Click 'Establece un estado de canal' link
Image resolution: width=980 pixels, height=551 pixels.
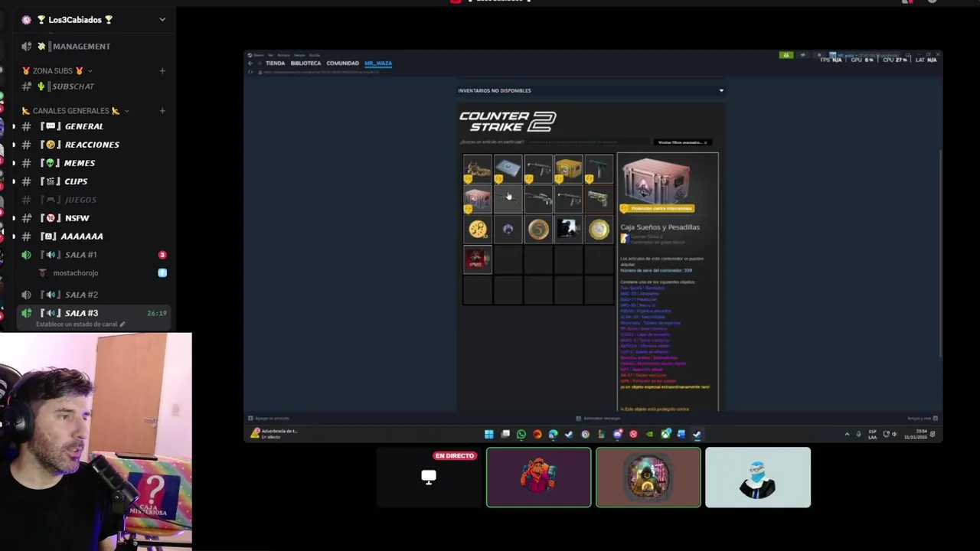coord(80,324)
